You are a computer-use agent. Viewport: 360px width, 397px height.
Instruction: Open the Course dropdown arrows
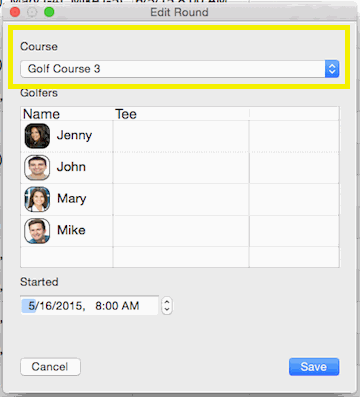point(332,69)
